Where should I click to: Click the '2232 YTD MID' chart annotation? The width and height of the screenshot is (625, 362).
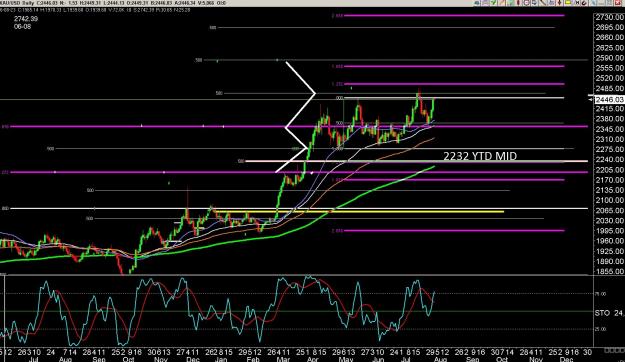click(480, 156)
